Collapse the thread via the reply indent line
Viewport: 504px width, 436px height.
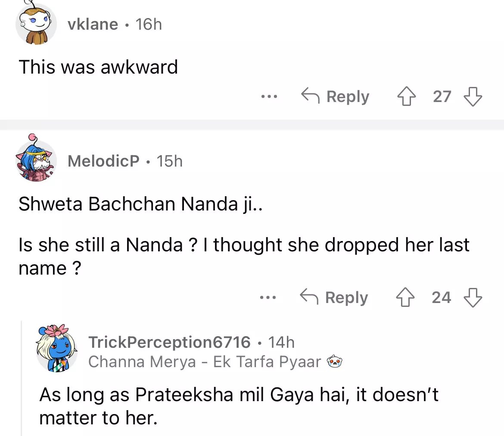point(22,379)
